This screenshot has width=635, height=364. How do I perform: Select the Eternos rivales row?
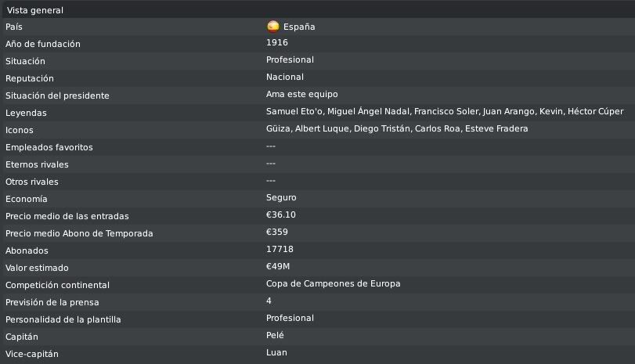(318, 164)
